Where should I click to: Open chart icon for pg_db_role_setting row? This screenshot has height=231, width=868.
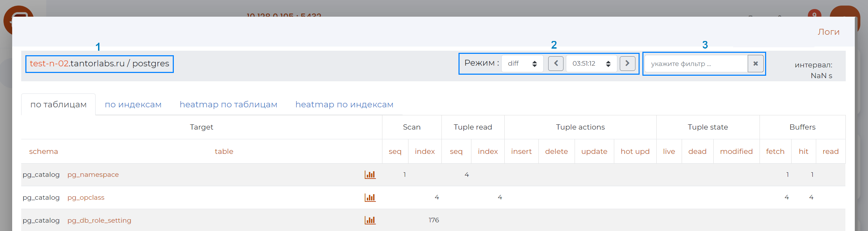click(x=370, y=220)
